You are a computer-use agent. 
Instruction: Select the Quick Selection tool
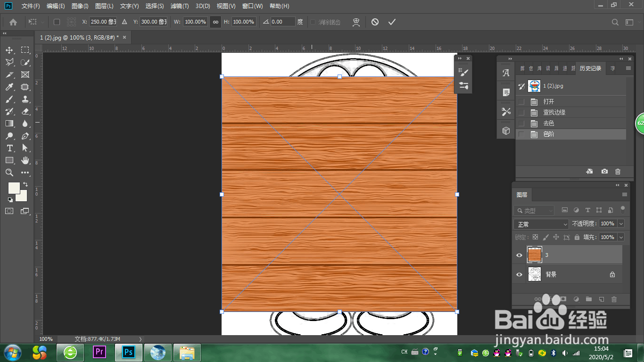tap(25, 62)
